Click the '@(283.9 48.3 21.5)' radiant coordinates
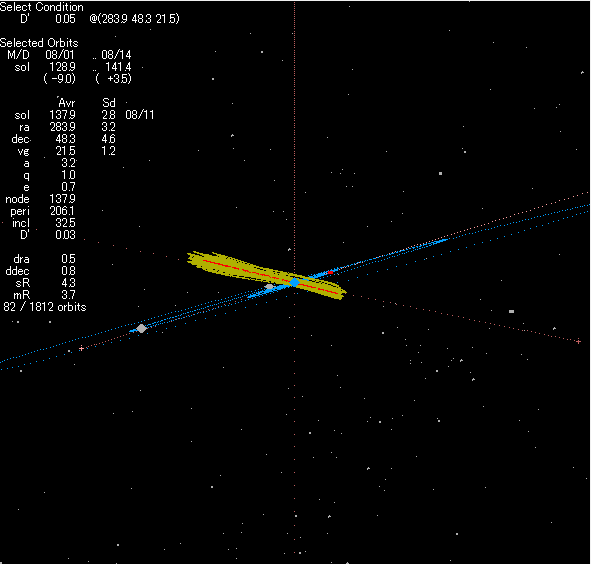592x564 pixels. point(134,19)
